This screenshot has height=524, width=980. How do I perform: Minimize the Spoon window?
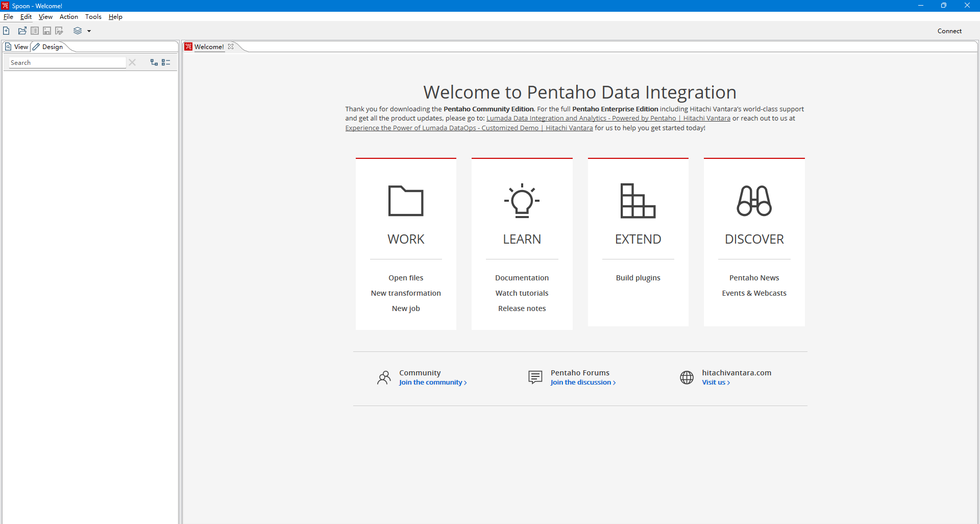click(x=921, y=6)
